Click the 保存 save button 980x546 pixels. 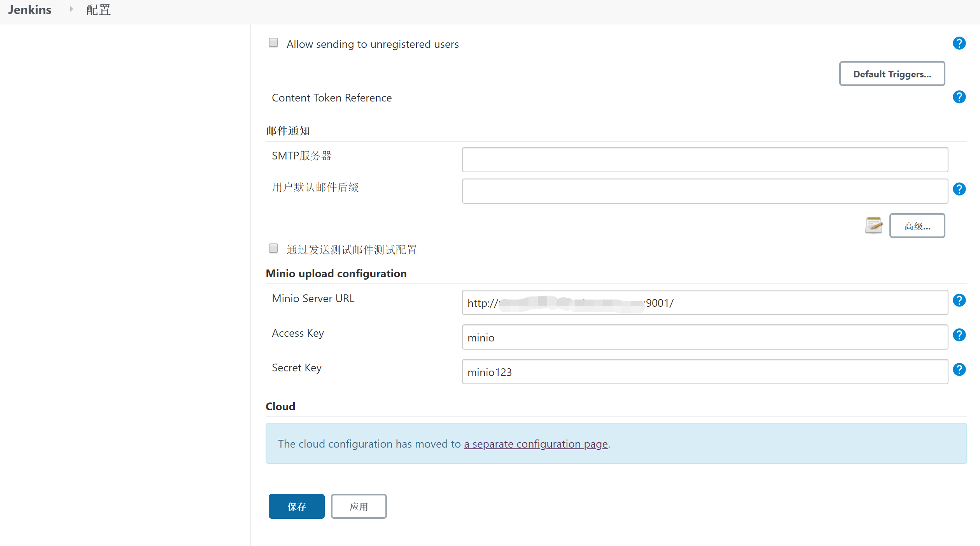(296, 506)
